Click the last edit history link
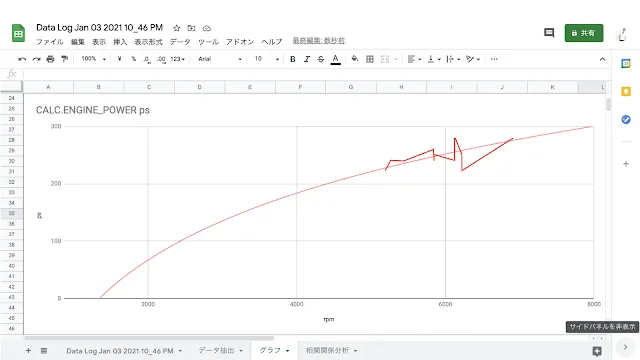 [x=318, y=41]
